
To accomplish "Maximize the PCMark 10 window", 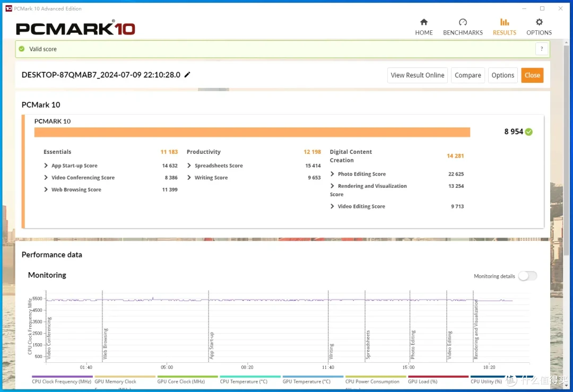I will point(542,8).
